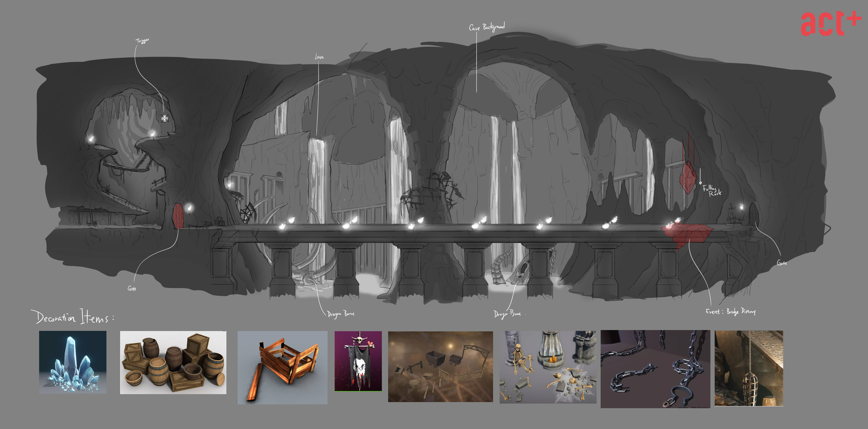Click the red gate on left

[x=178, y=216]
